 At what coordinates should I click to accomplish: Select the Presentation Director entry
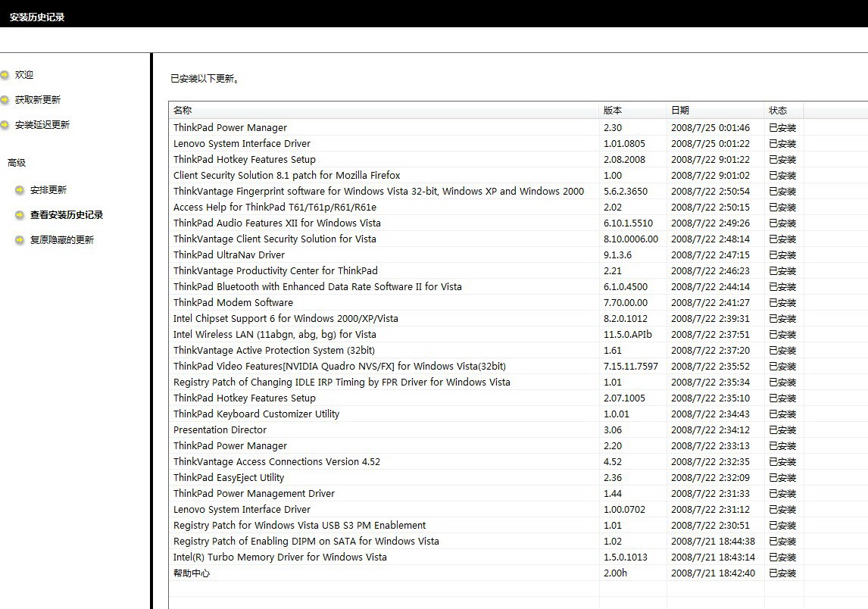tap(220, 430)
